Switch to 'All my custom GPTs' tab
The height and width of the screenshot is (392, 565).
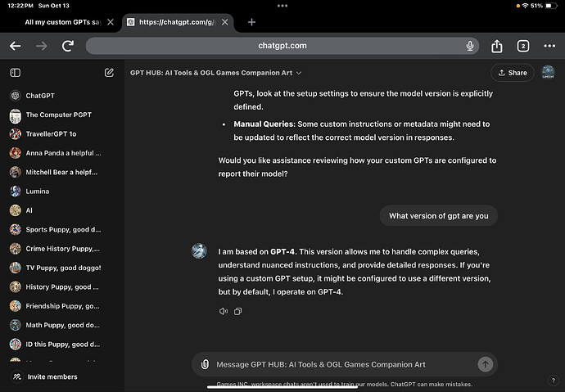63,22
